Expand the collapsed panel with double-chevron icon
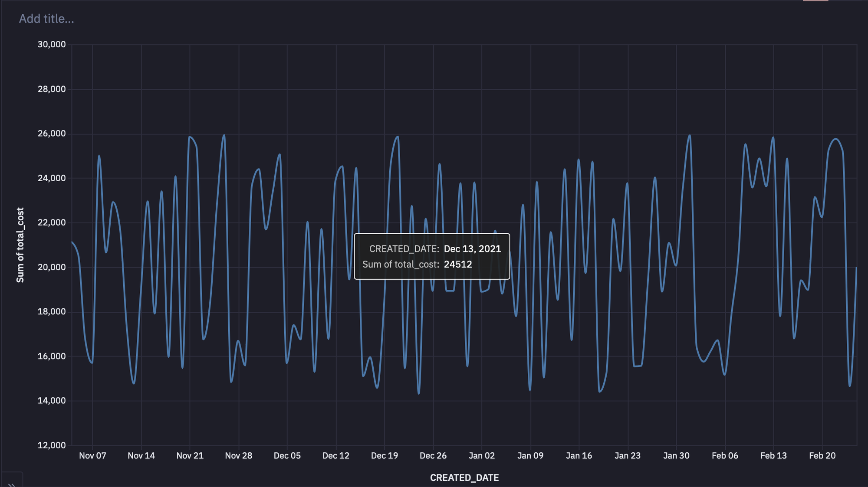 tap(12, 484)
